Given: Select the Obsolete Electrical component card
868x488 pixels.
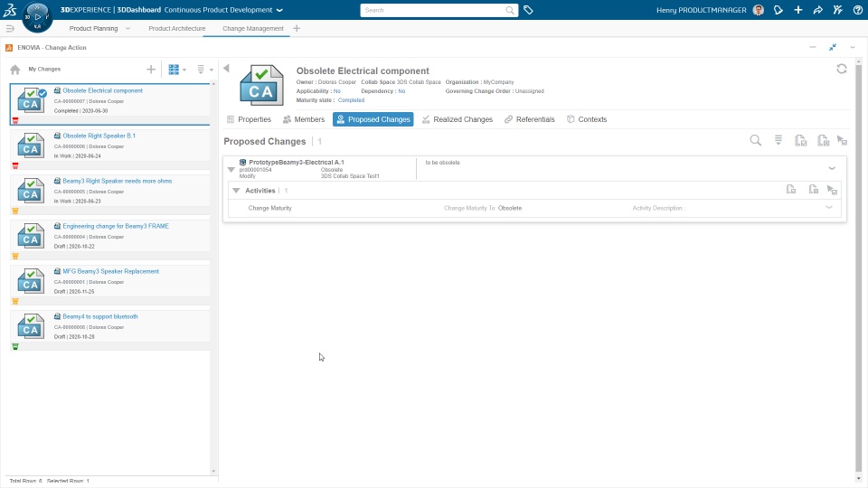Looking at the screenshot, I should 109,105.
